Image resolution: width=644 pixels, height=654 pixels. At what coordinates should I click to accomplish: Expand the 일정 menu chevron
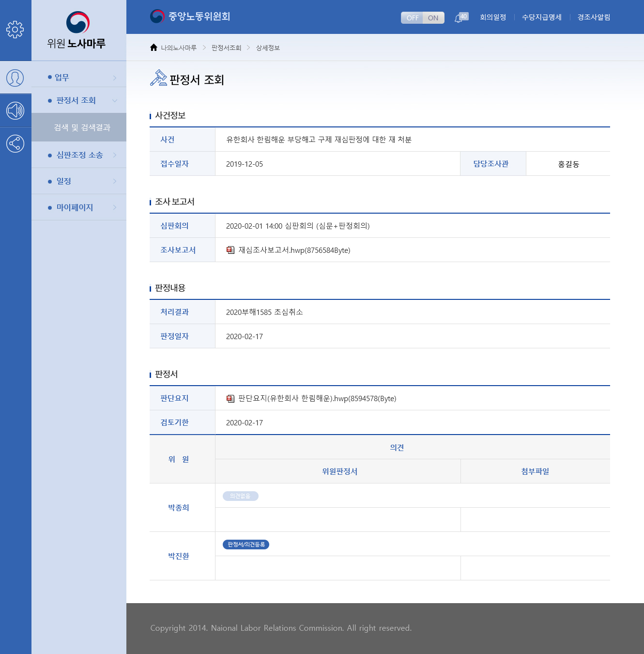(115, 181)
